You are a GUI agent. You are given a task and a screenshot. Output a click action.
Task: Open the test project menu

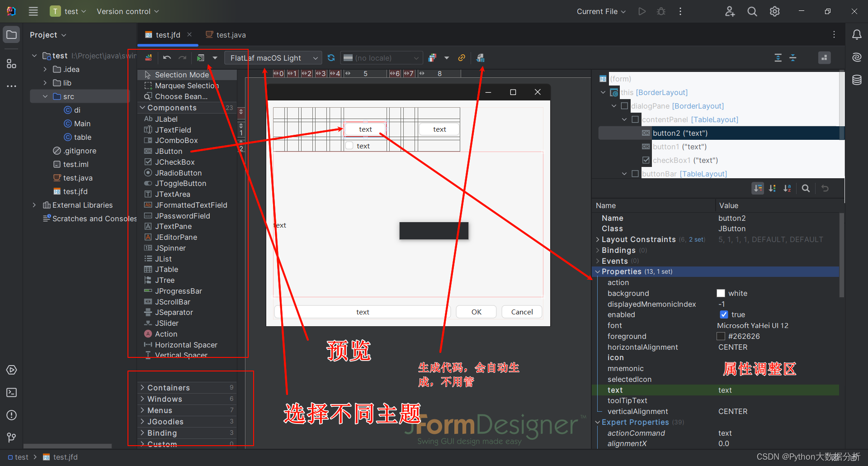click(x=68, y=11)
